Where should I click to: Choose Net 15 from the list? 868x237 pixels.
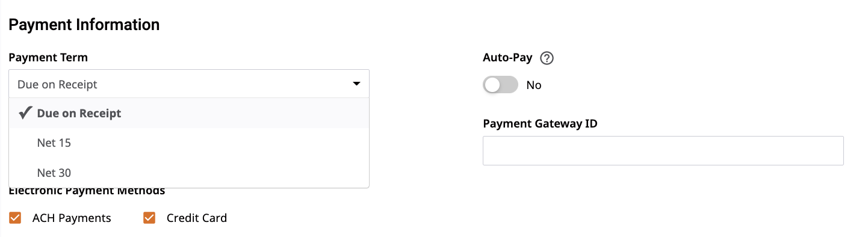tap(189, 143)
